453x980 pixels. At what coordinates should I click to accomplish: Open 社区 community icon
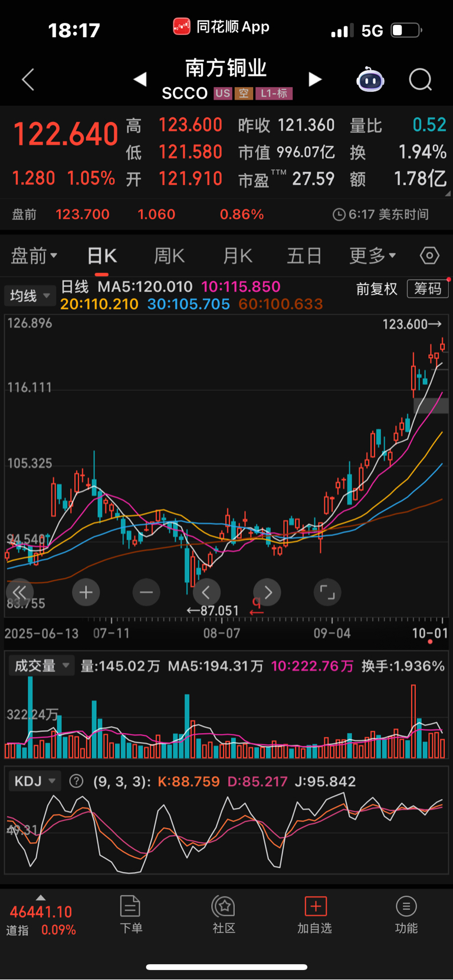tap(224, 906)
